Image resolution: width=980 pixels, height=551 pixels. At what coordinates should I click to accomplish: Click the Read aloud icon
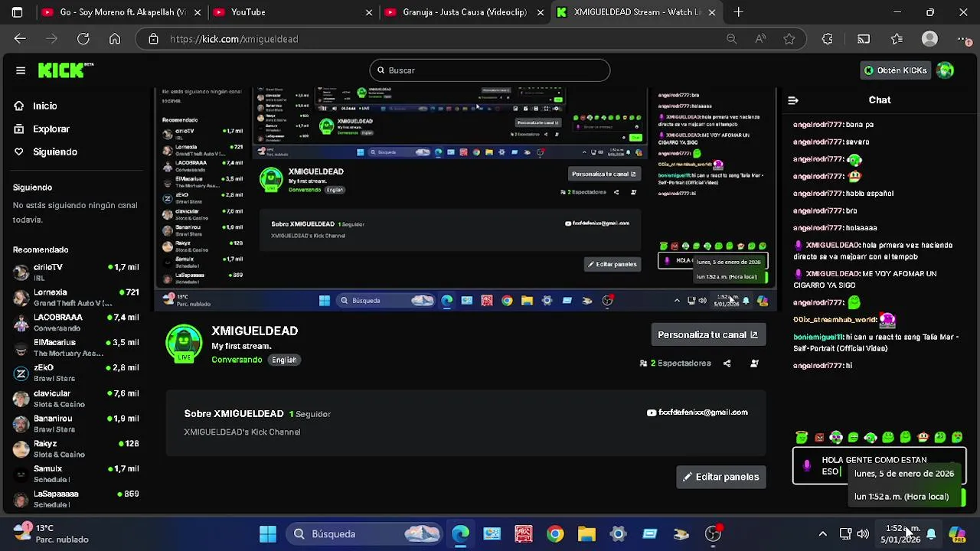pos(760,39)
